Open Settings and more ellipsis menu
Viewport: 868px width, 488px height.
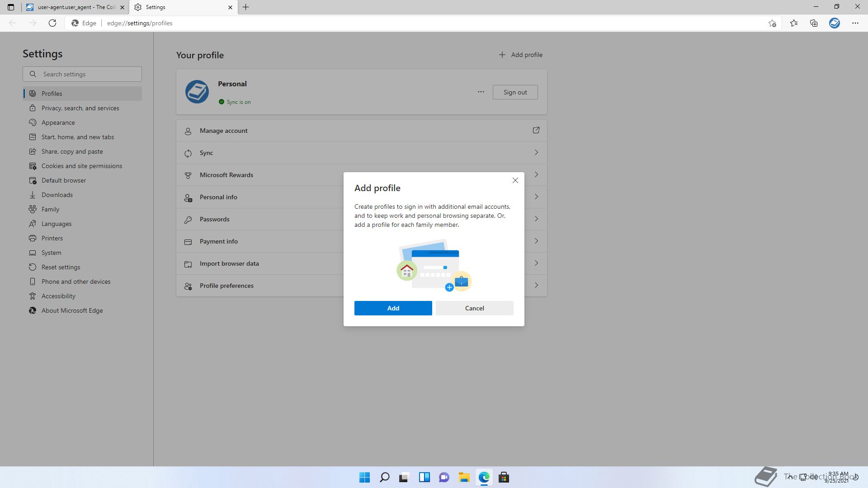pos(855,23)
